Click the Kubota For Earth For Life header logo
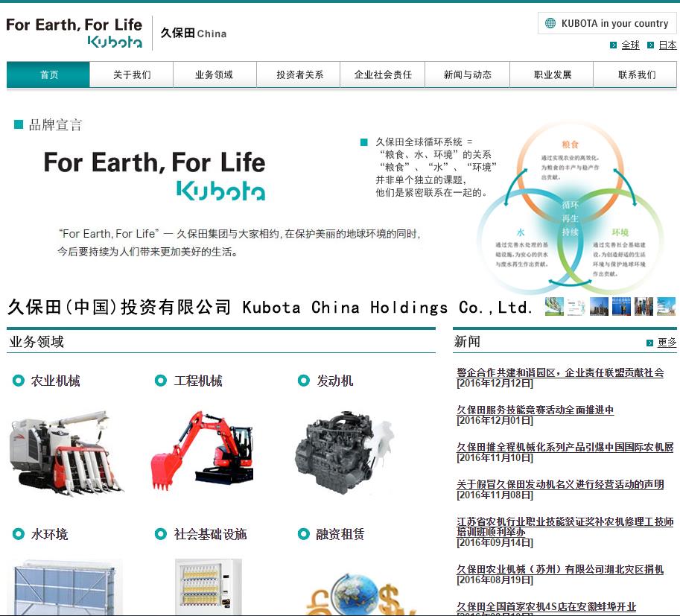The height and width of the screenshot is (616, 680). 74,33
